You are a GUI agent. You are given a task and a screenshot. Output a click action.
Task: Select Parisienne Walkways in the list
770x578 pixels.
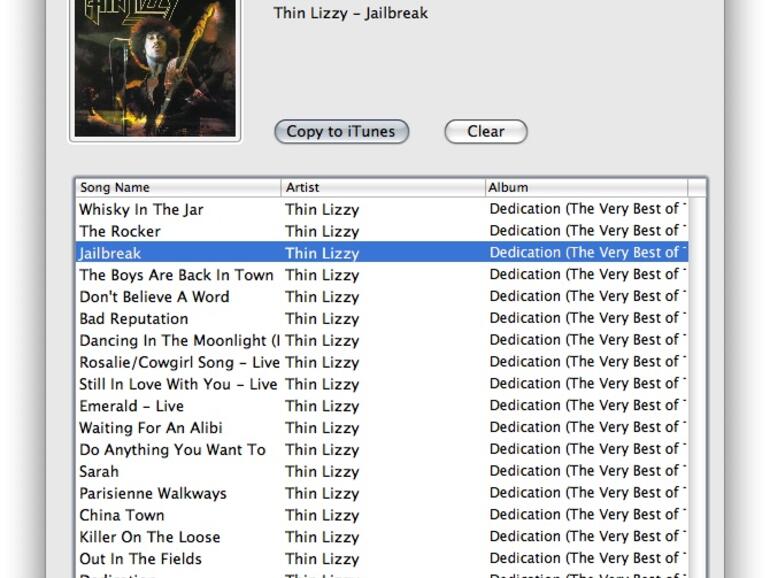[382, 493]
